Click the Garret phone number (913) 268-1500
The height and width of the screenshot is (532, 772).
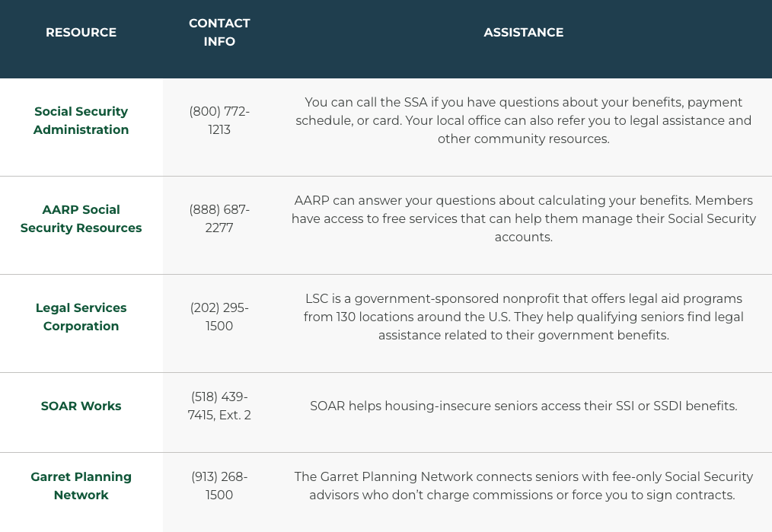(x=219, y=486)
